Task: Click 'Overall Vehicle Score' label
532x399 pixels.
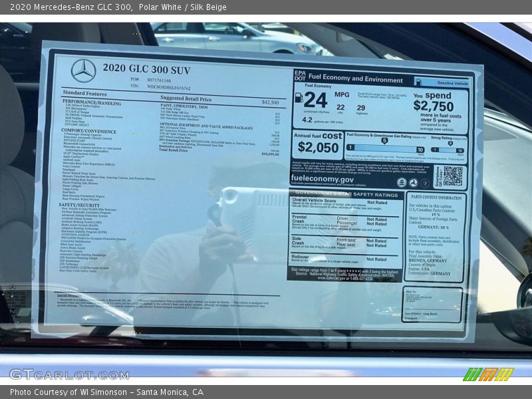Action: [314, 201]
